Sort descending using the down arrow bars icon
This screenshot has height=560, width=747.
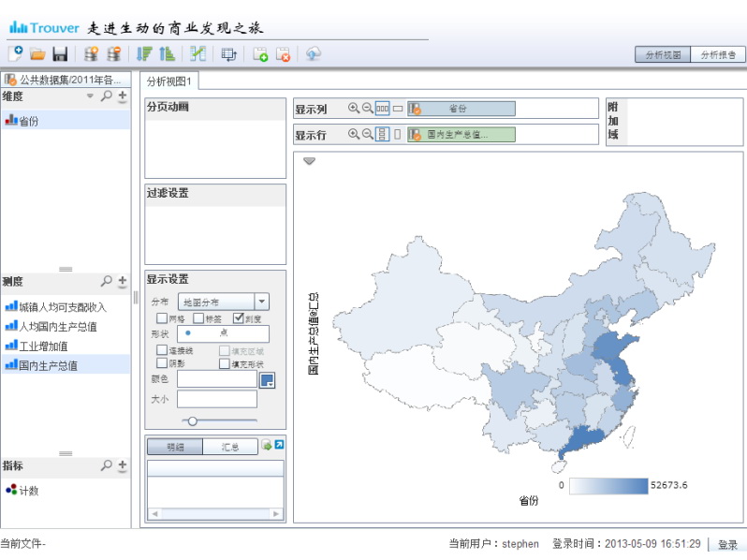coord(144,54)
